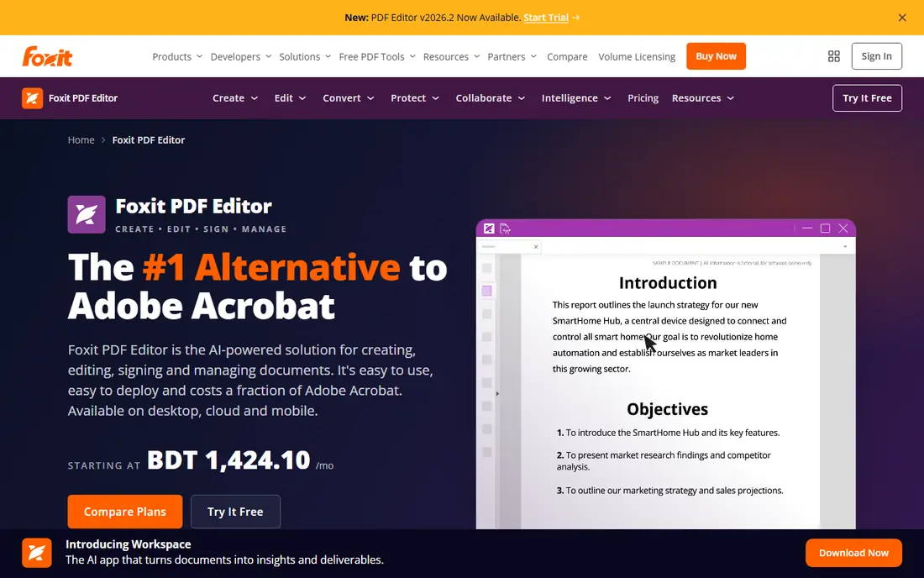Click the Buy Now button
924x578 pixels.
tap(716, 56)
